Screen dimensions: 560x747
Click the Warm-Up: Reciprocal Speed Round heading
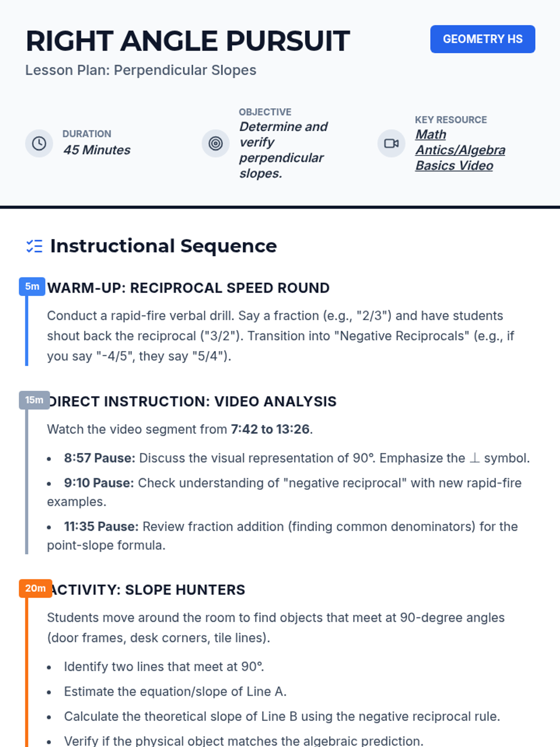(x=188, y=288)
